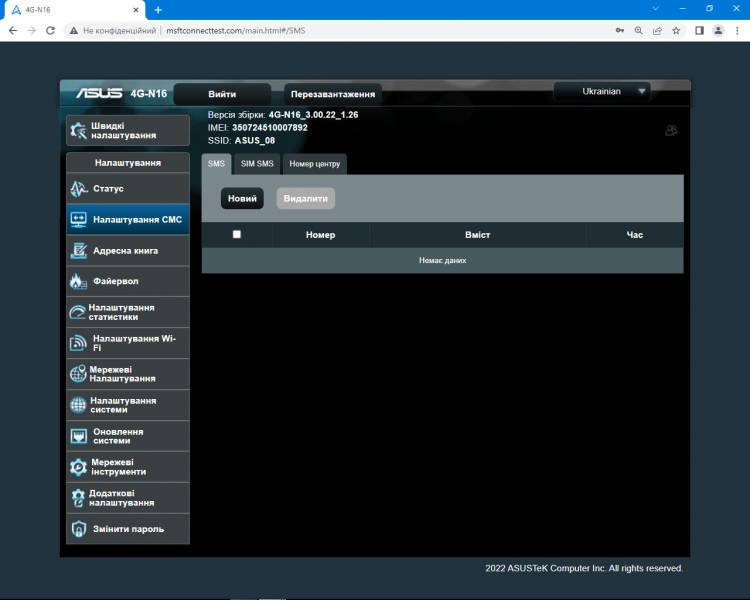
Task: Click the Файервол flame icon
Action: (x=78, y=281)
